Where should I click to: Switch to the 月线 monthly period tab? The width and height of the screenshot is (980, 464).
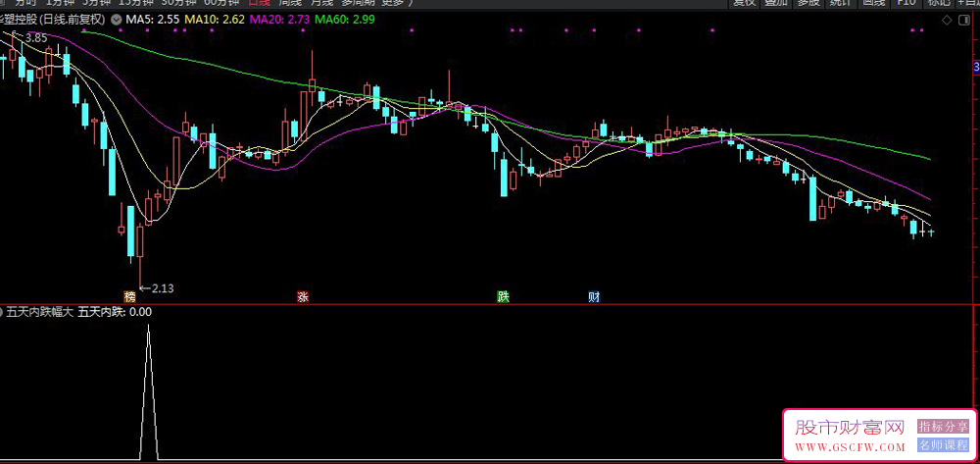coord(321,3)
